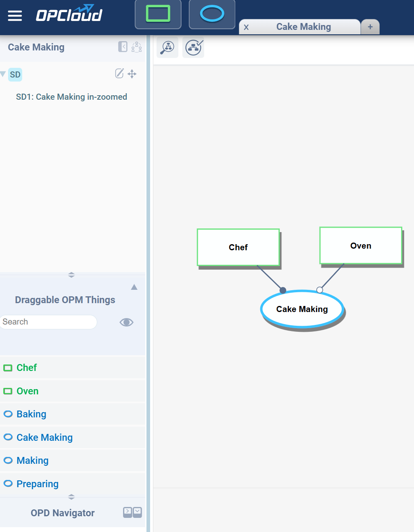Collapse the Draggable OPM Things panel arrow
This screenshot has width=414, height=532.
pyautogui.click(x=134, y=287)
